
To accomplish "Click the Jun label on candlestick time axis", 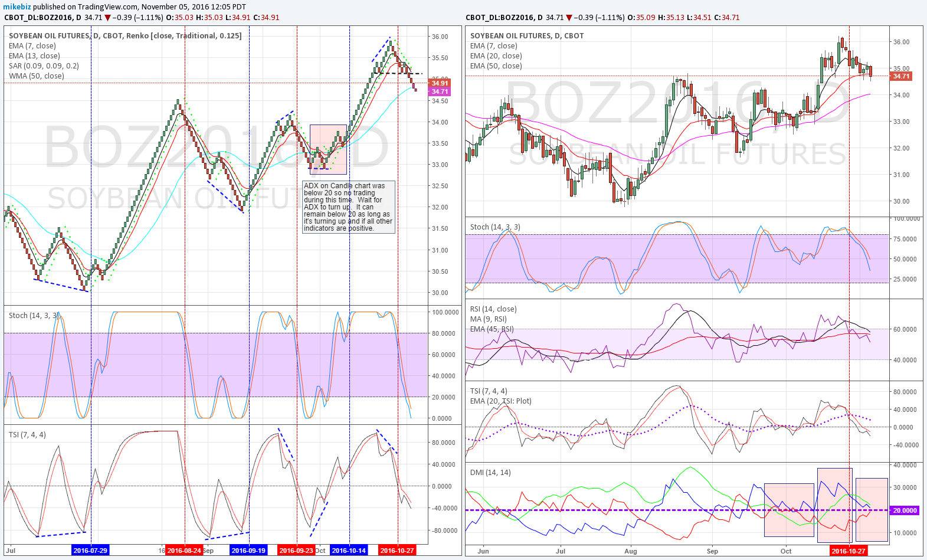I will click(483, 551).
